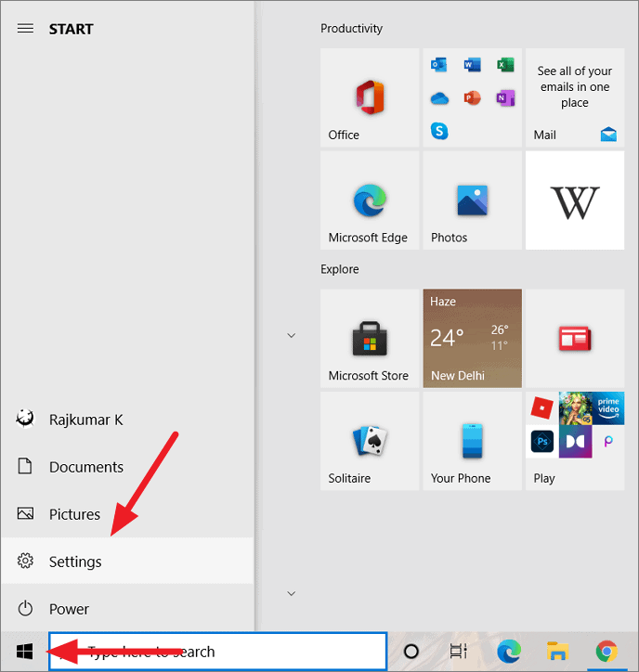639x672 pixels.
Task: Open the Wikipedia W tile
Action: pos(575,200)
